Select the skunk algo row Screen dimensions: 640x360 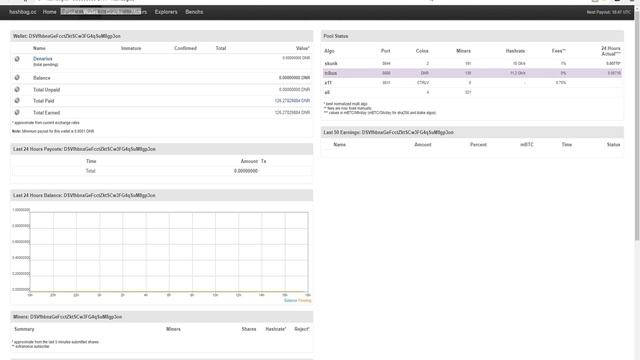[x=472, y=64]
